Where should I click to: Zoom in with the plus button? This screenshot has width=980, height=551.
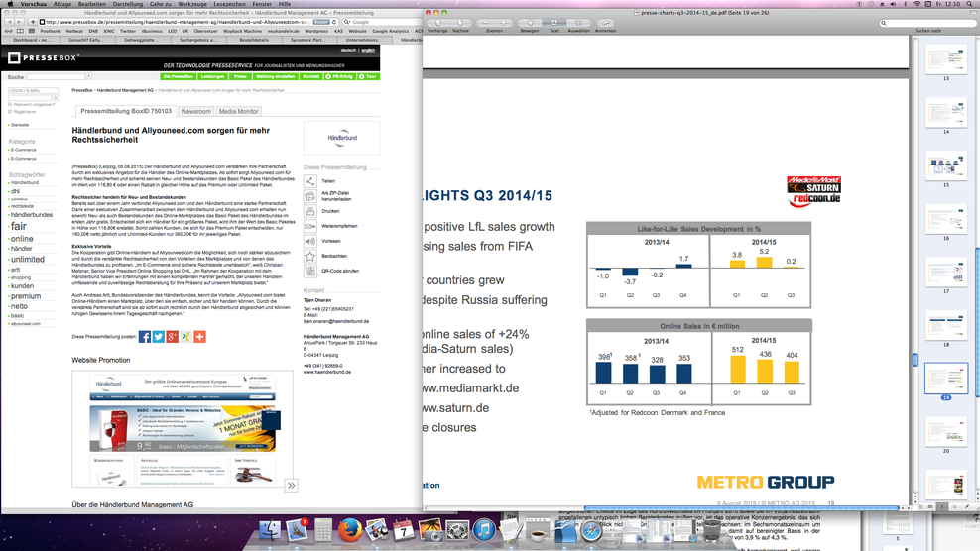503,23
